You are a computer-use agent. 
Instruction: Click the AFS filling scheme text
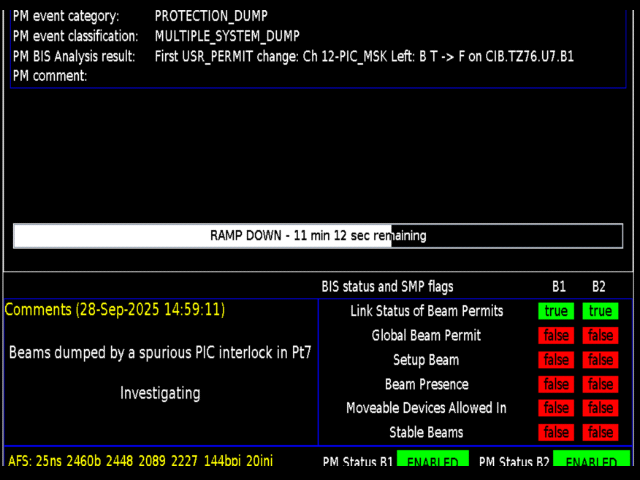pyautogui.click(x=141, y=462)
